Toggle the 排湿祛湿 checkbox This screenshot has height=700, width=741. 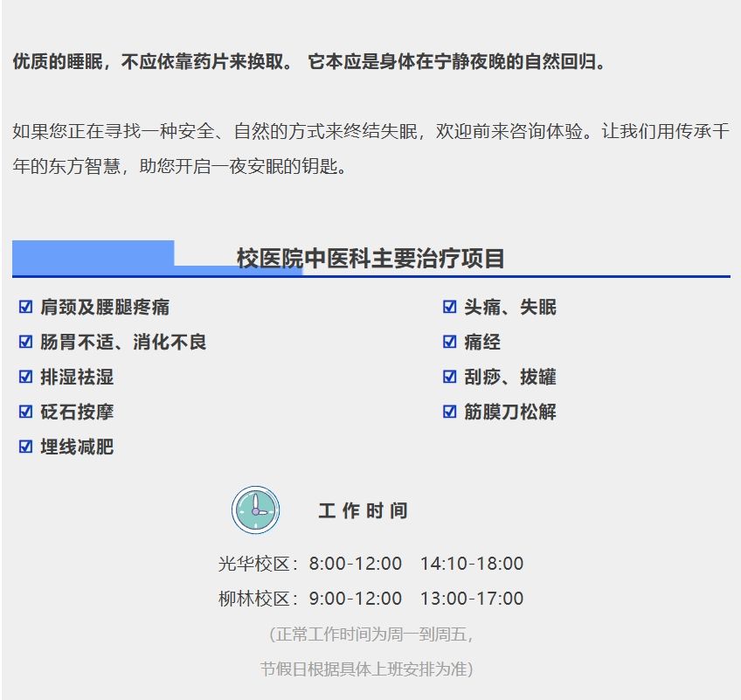tap(25, 377)
